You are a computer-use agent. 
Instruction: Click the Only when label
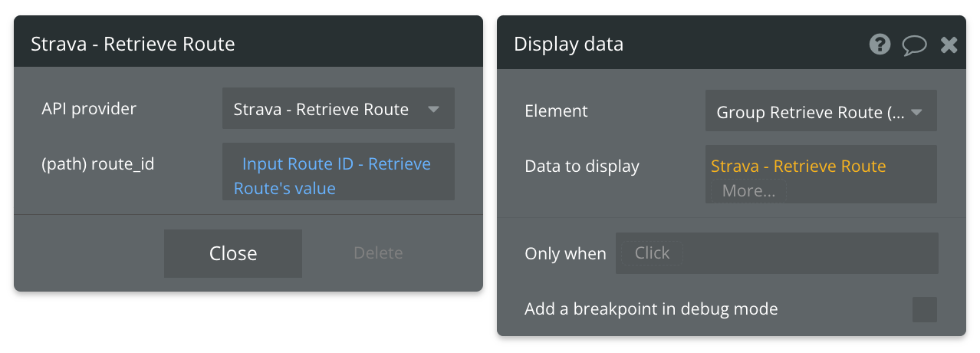pyautogui.click(x=565, y=254)
